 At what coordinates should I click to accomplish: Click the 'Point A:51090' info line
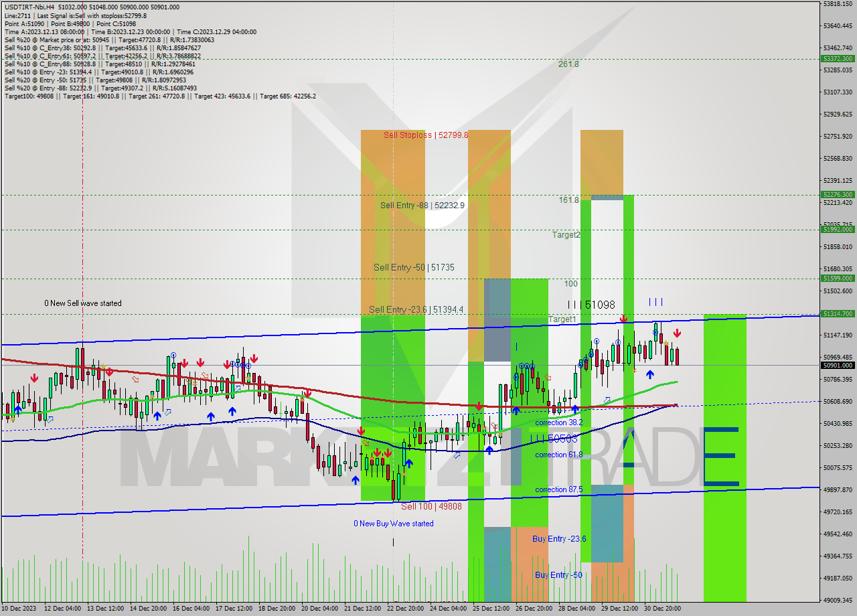[70, 24]
